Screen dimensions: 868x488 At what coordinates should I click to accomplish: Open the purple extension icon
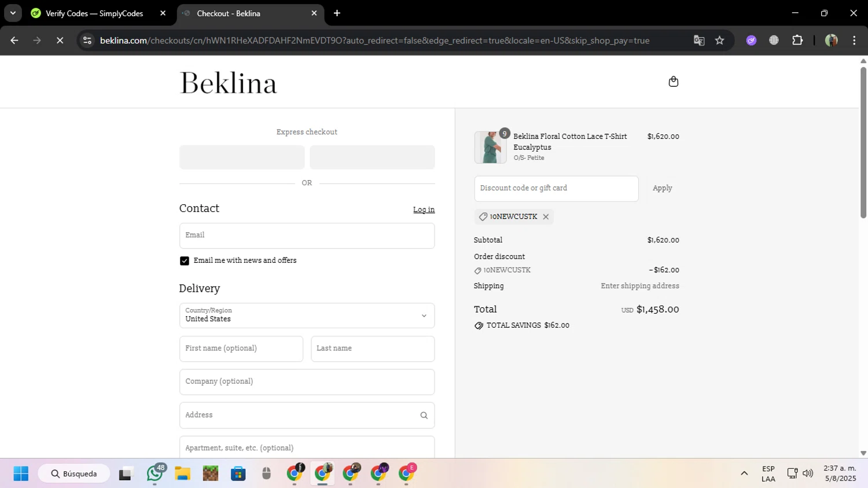click(x=751, y=41)
